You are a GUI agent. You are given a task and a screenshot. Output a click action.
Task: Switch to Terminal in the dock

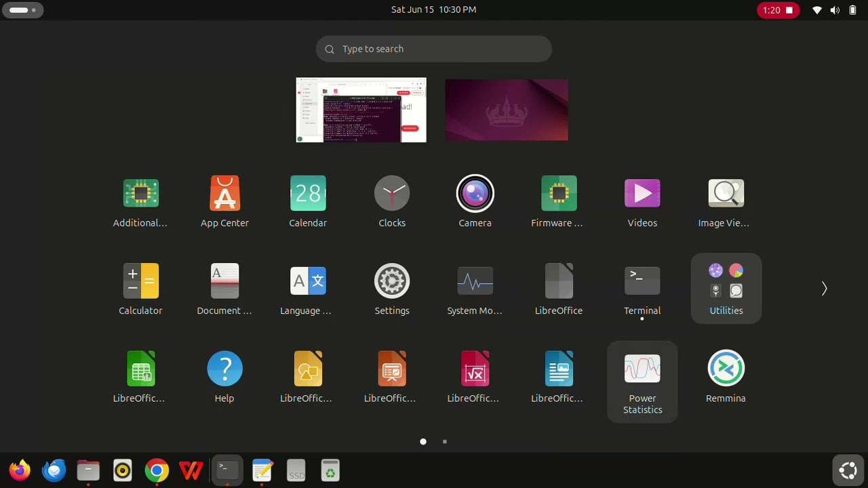(x=227, y=470)
